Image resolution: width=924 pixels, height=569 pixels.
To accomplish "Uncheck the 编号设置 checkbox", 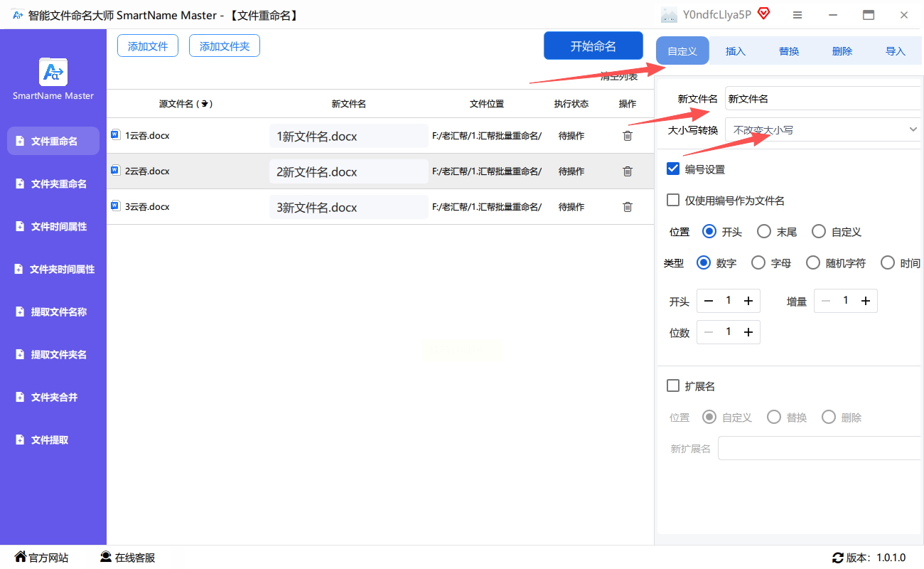I will click(673, 169).
